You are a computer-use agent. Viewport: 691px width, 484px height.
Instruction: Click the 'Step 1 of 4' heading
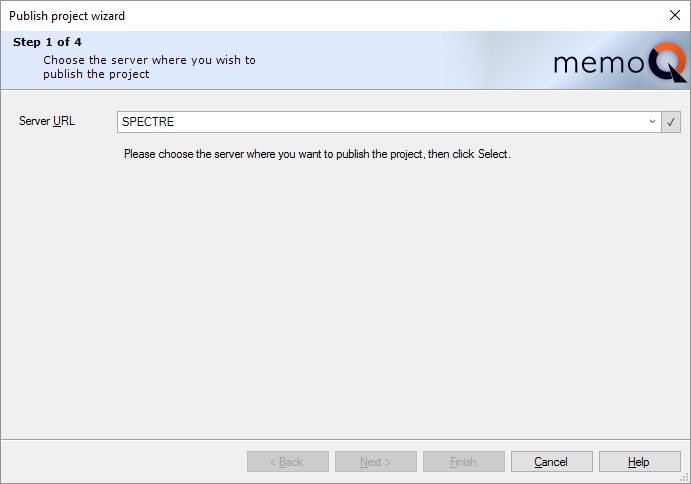(x=48, y=42)
